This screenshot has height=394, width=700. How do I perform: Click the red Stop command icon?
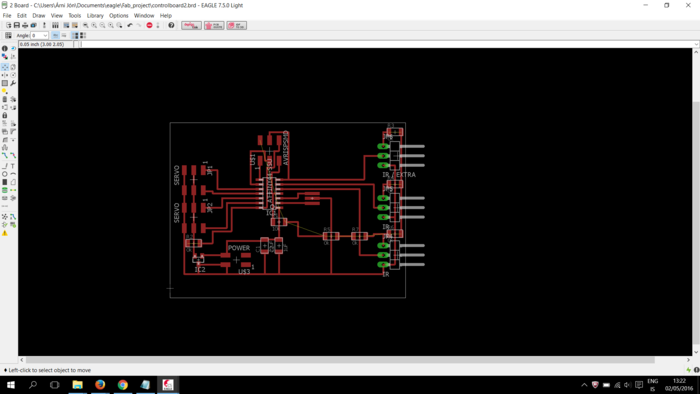tap(150, 25)
